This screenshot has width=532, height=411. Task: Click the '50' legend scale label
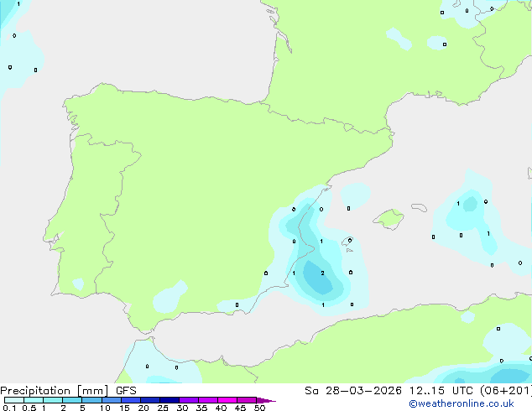coord(259,408)
